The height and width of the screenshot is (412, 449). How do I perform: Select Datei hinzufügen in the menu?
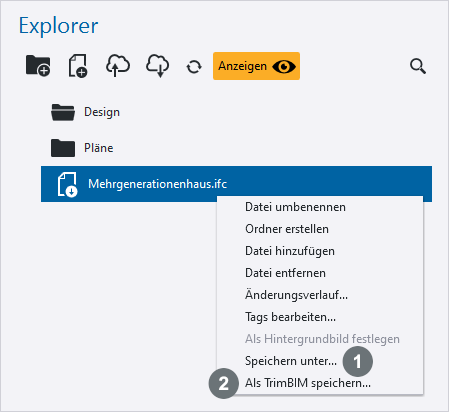click(290, 251)
